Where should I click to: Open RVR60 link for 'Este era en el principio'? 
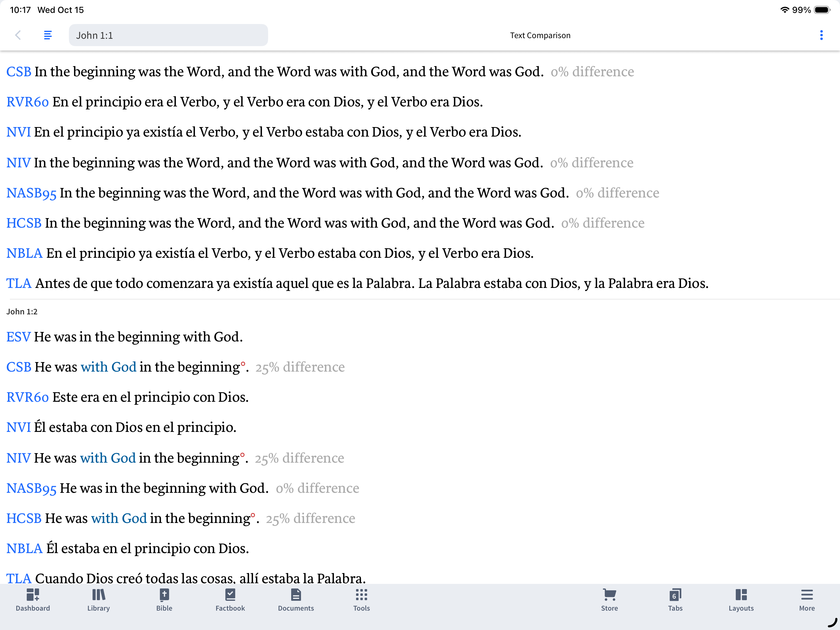pyautogui.click(x=27, y=397)
